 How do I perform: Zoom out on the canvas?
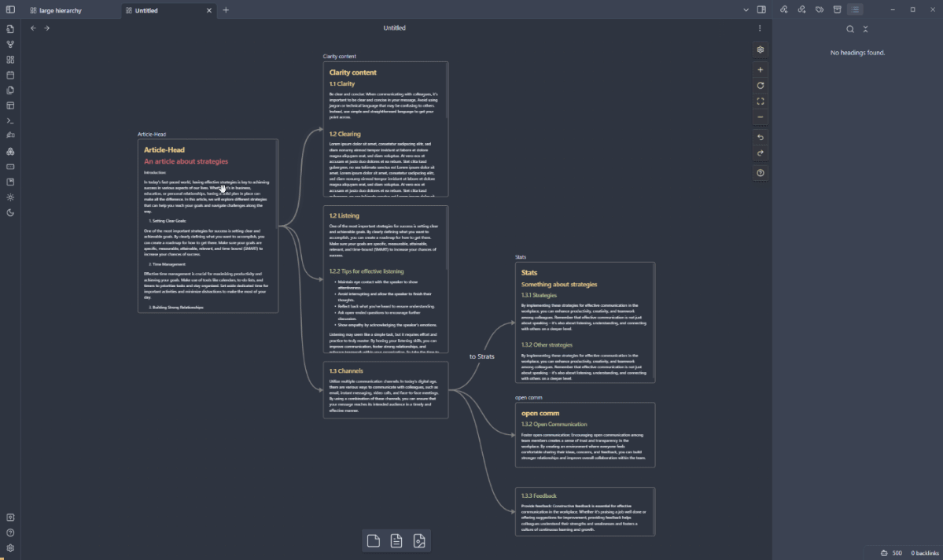pyautogui.click(x=761, y=117)
